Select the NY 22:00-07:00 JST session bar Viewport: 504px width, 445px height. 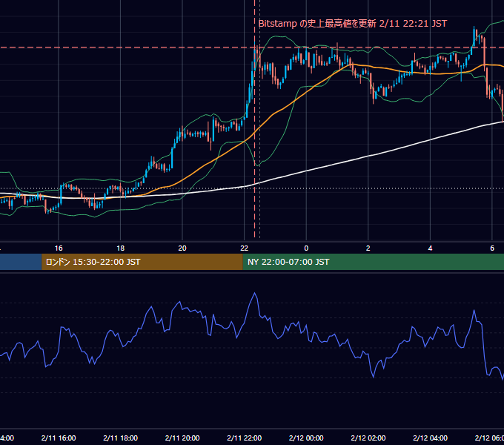tap(373, 262)
